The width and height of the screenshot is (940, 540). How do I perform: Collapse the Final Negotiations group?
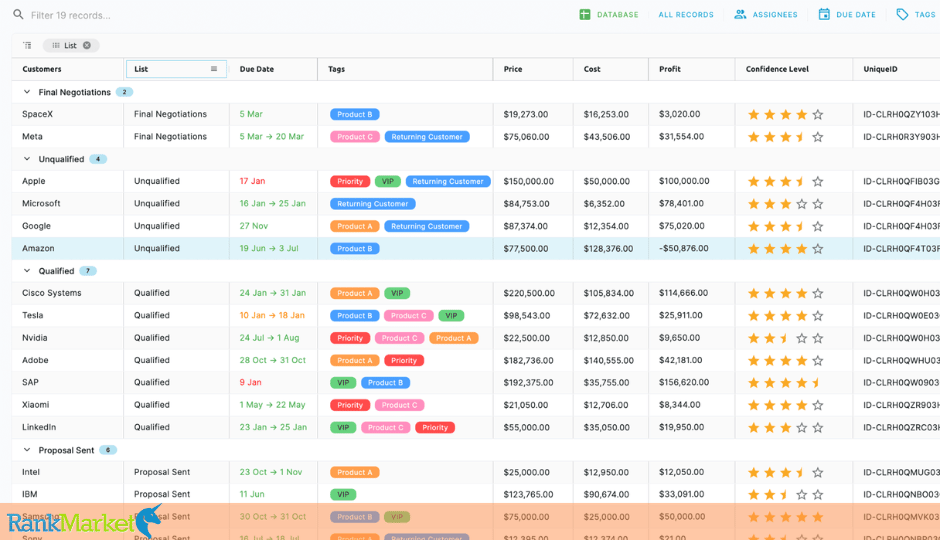click(26, 92)
